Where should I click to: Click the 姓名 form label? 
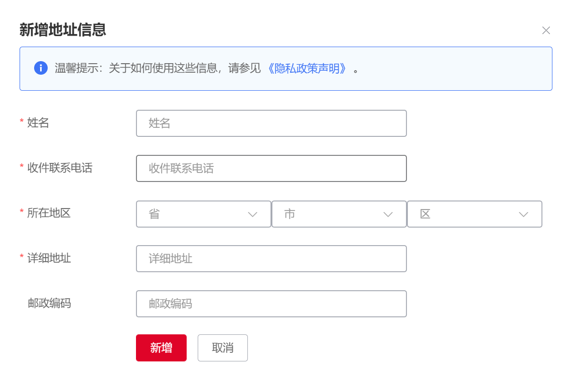tap(38, 123)
